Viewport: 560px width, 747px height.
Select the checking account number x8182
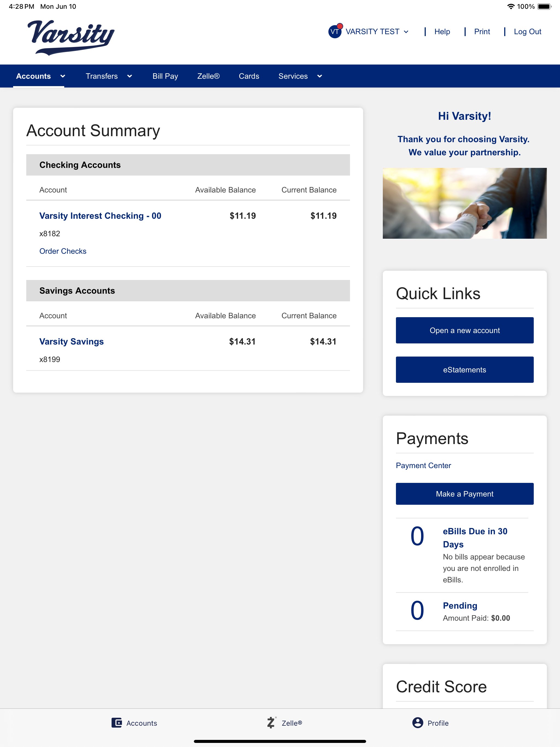[50, 233]
